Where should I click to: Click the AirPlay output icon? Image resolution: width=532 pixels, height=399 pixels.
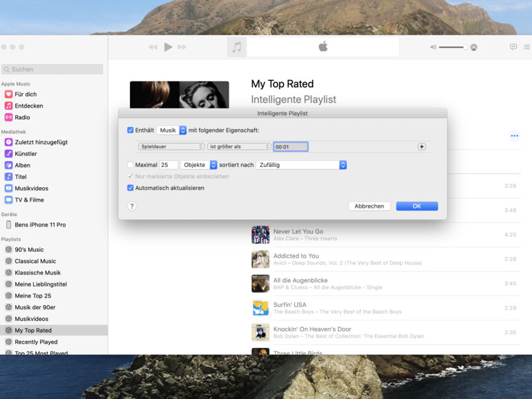click(x=474, y=48)
